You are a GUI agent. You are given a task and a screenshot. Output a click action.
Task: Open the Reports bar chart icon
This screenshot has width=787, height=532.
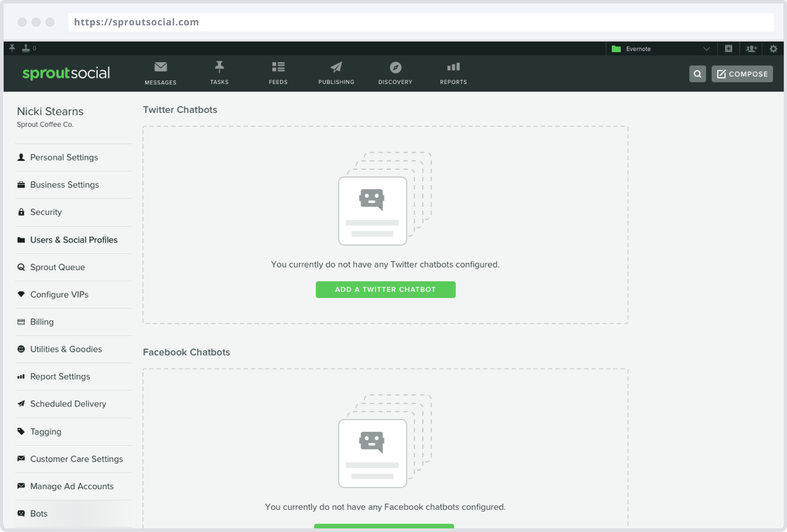[x=453, y=67]
